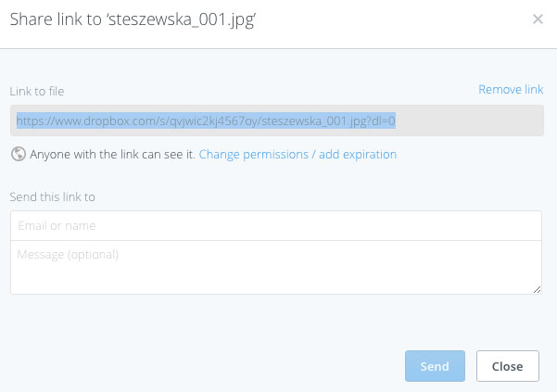Click 'Anyone with the link can see it' text

[x=112, y=155]
